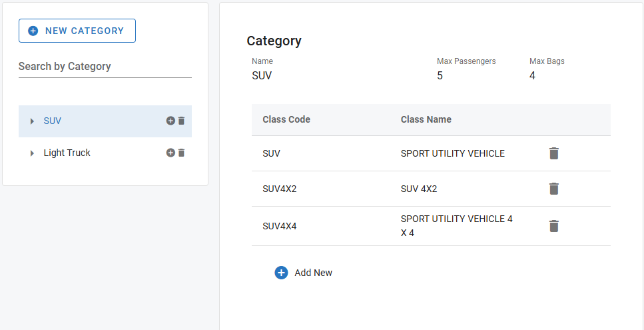The image size is (644, 330).
Task: Expand the SUV category tree arrow
Action: click(32, 121)
